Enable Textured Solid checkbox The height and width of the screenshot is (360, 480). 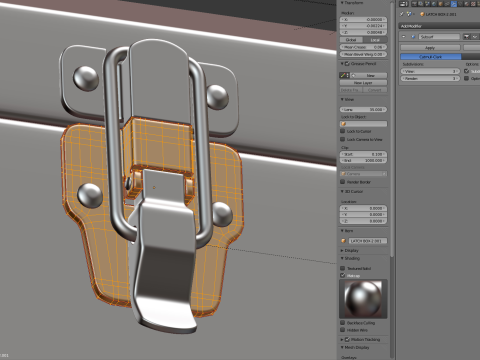point(342,268)
